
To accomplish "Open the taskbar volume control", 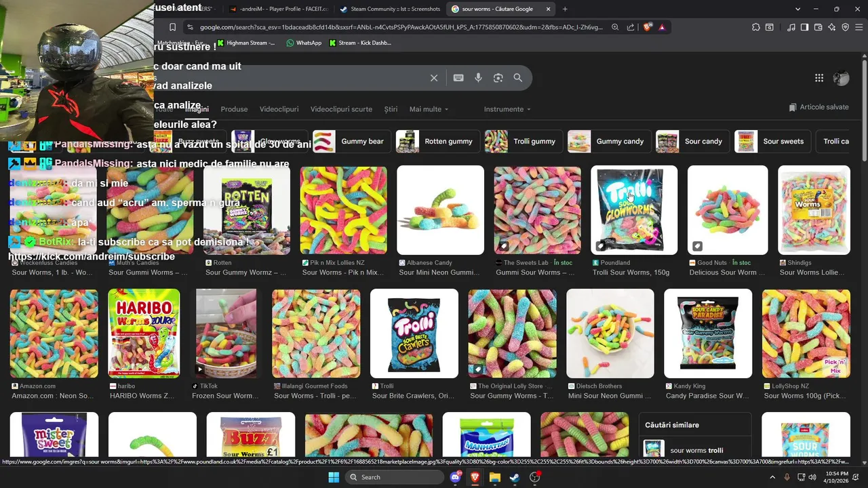I will [x=812, y=477].
